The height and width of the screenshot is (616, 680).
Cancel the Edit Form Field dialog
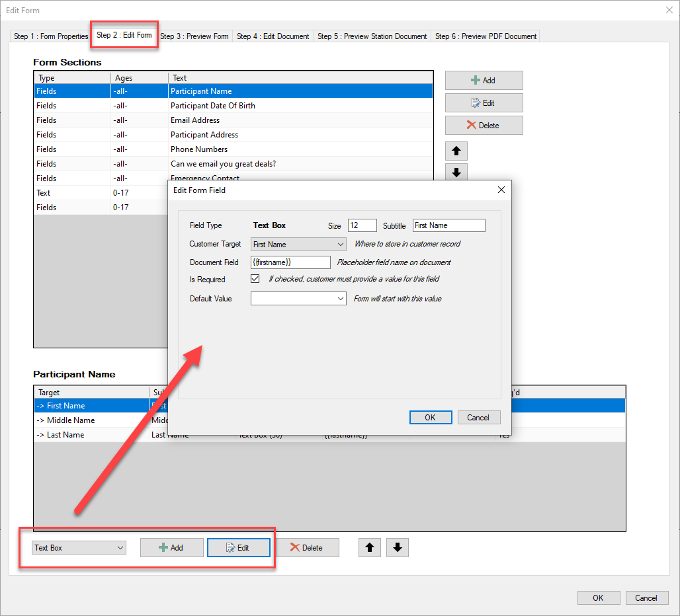pyautogui.click(x=479, y=417)
